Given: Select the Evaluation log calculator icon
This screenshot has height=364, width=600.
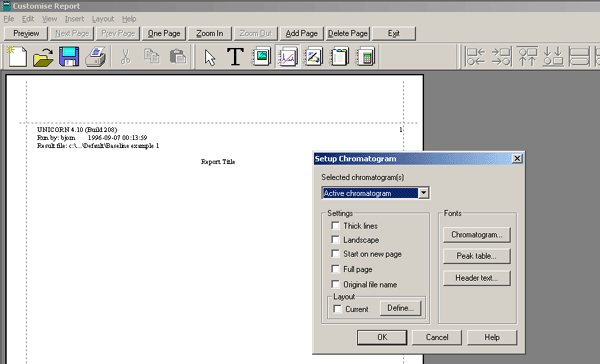Looking at the screenshot, I should (365, 57).
